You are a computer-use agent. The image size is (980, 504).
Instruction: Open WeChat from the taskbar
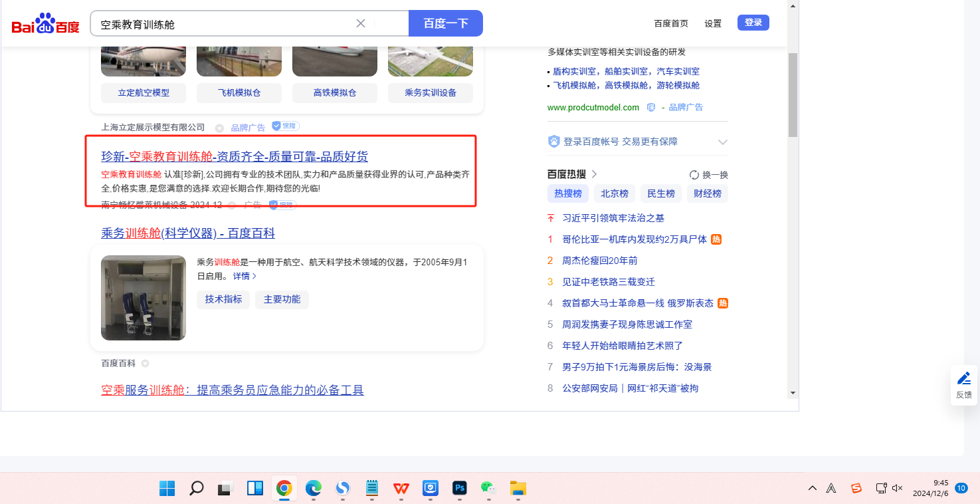[x=488, y=488]
